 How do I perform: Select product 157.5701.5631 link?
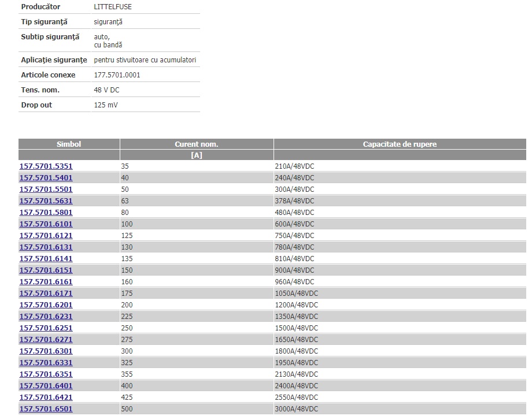(46, 201)
